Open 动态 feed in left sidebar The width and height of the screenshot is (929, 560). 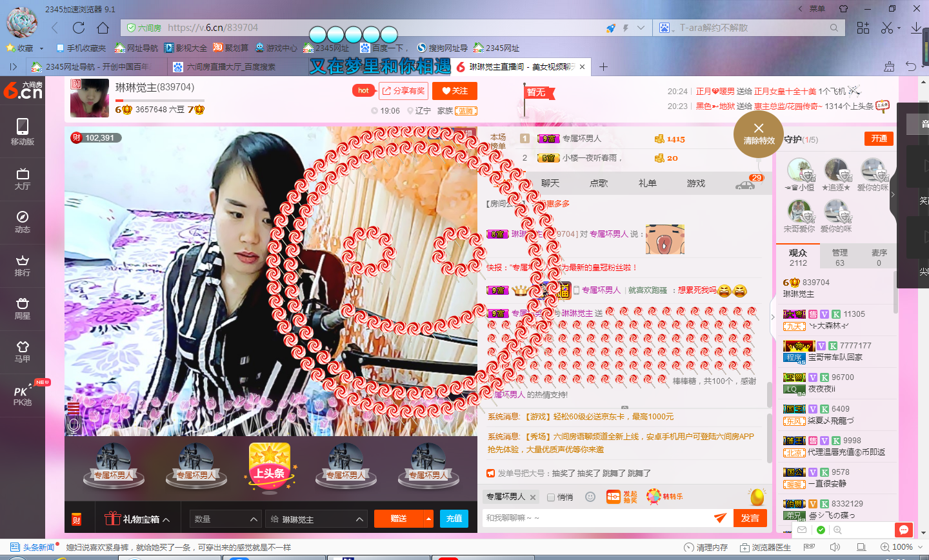[23, 223]
